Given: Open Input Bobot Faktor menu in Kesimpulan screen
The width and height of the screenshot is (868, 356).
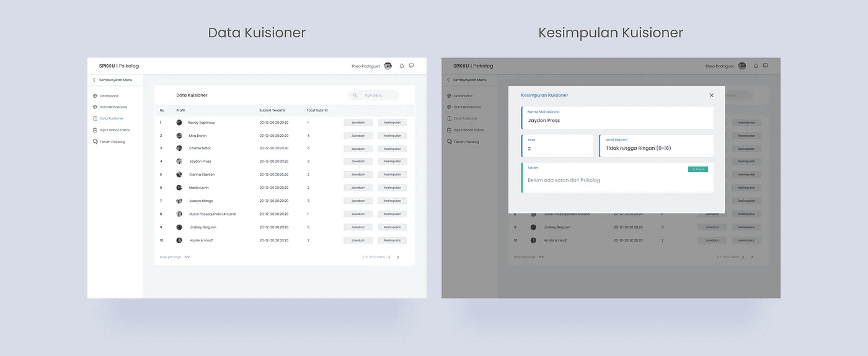Looking at the screenshot, I should pos(466,130).
